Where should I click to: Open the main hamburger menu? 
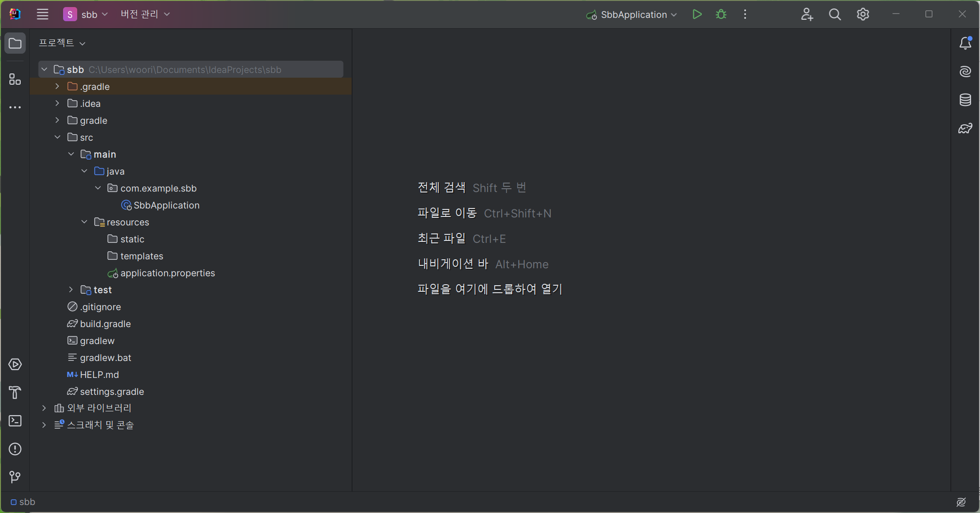(42, 15)
